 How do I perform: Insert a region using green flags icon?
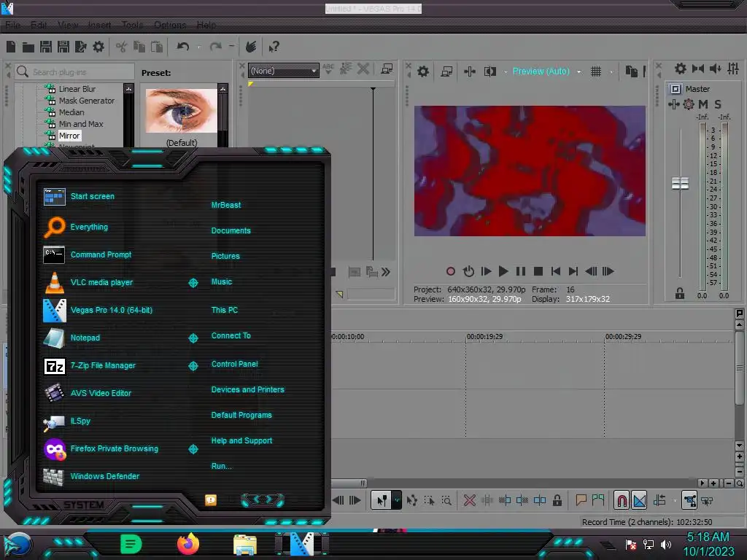pos(598,500)
